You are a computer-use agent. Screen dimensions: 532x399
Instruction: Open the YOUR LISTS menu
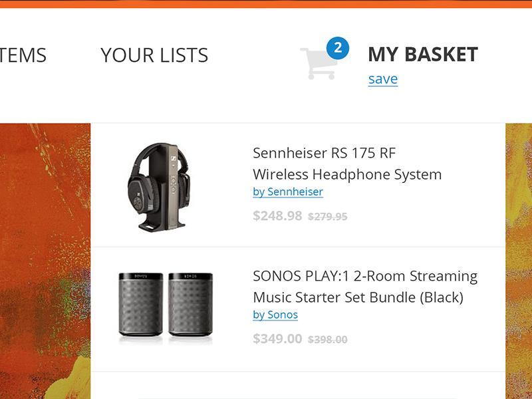point(154,55)
